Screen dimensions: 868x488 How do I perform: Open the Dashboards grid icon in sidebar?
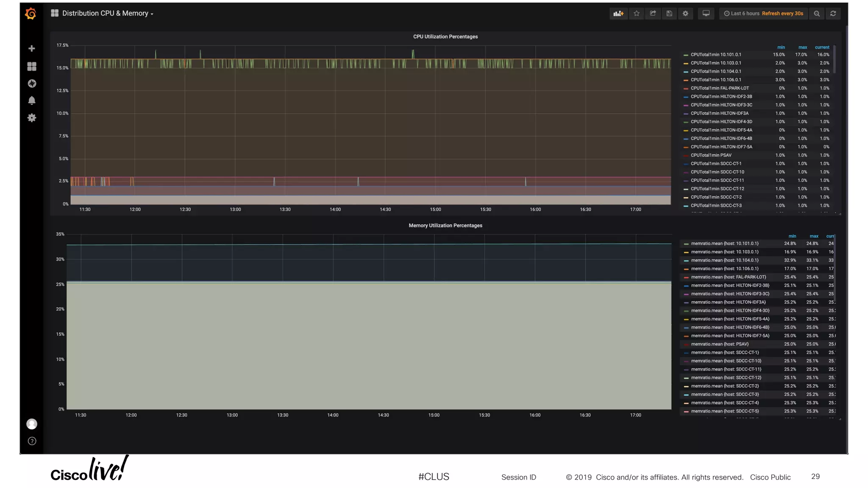[32, 67]
